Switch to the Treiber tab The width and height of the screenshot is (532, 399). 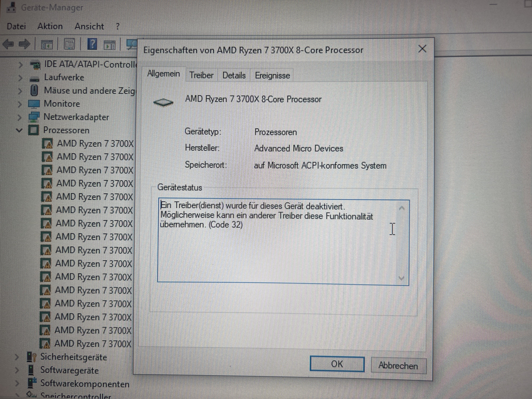pyautogui.click(x=202, y=76)
